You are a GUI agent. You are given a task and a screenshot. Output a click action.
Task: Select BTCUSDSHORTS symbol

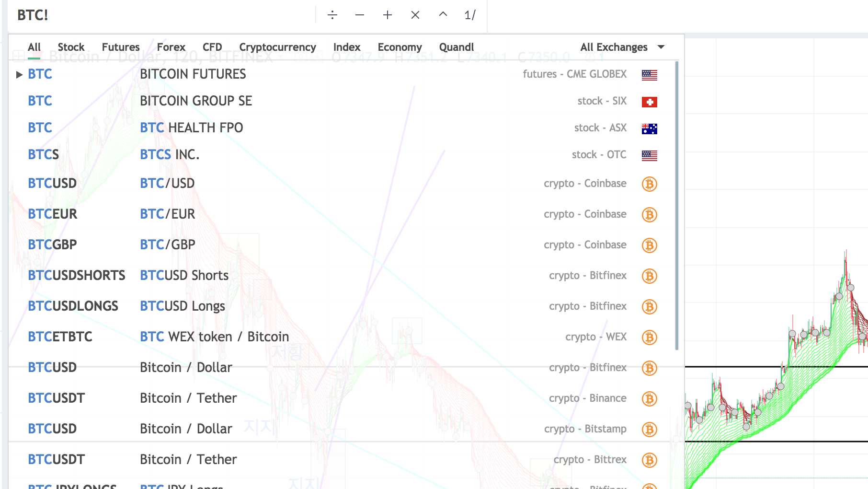[77, 275]
